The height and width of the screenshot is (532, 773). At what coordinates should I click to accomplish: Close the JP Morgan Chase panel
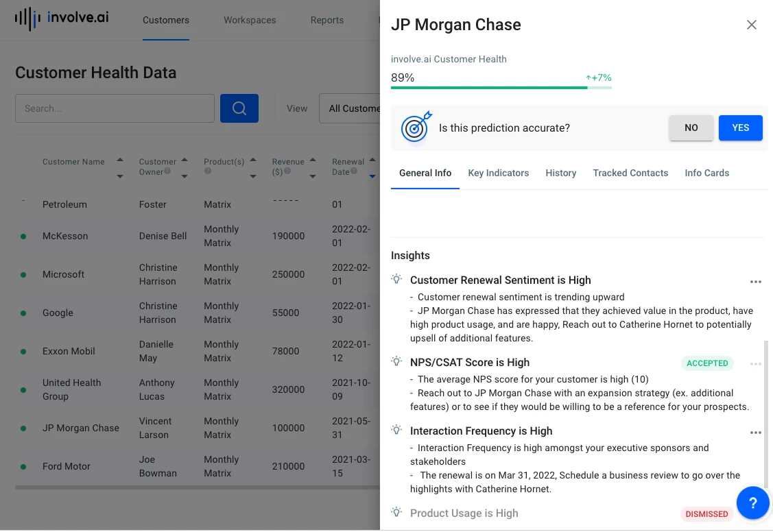click(751, 25)
